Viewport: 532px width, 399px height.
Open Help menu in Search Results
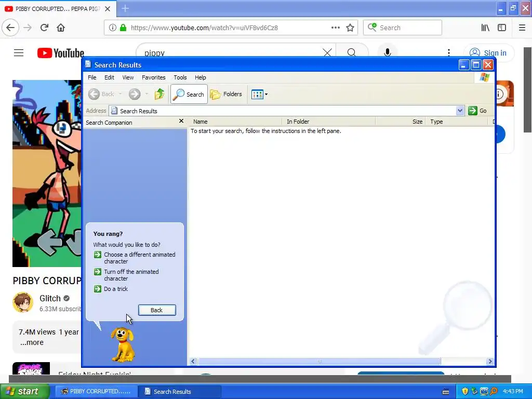point(200,77)
